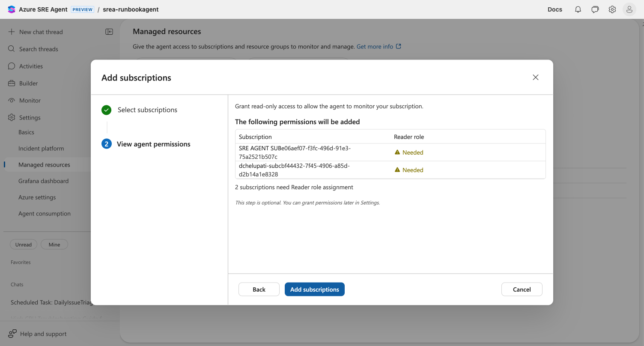
Task: Open Monitor in sidebar
Action: [x=30, y=100]
